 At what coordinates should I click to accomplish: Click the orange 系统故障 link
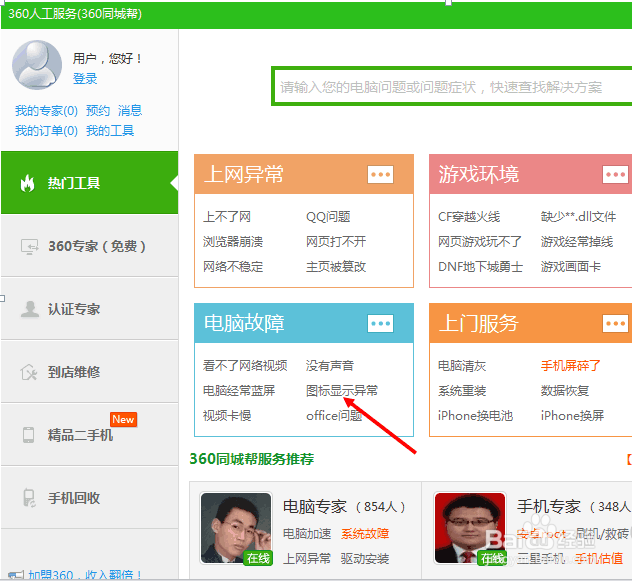click(365, 534)
